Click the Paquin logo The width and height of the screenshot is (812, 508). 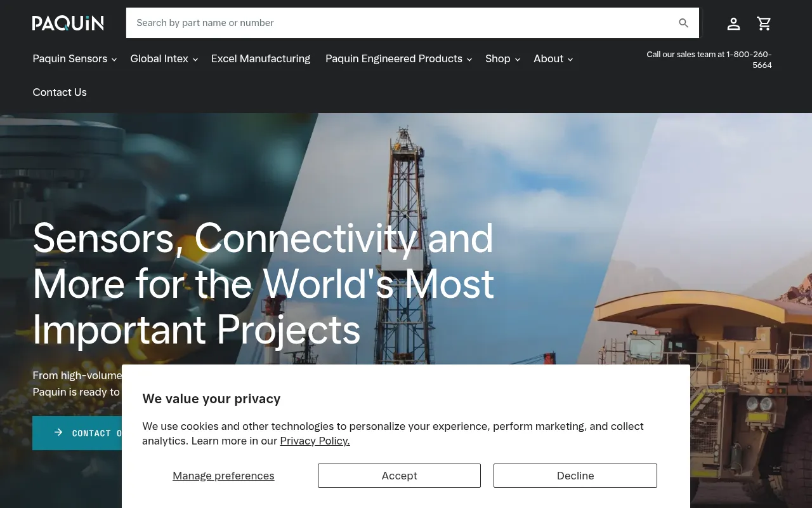click(68, 23)
